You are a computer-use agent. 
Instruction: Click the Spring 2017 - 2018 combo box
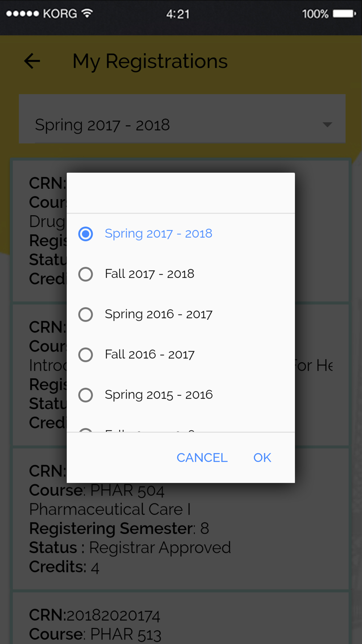(x=182, y=119)
